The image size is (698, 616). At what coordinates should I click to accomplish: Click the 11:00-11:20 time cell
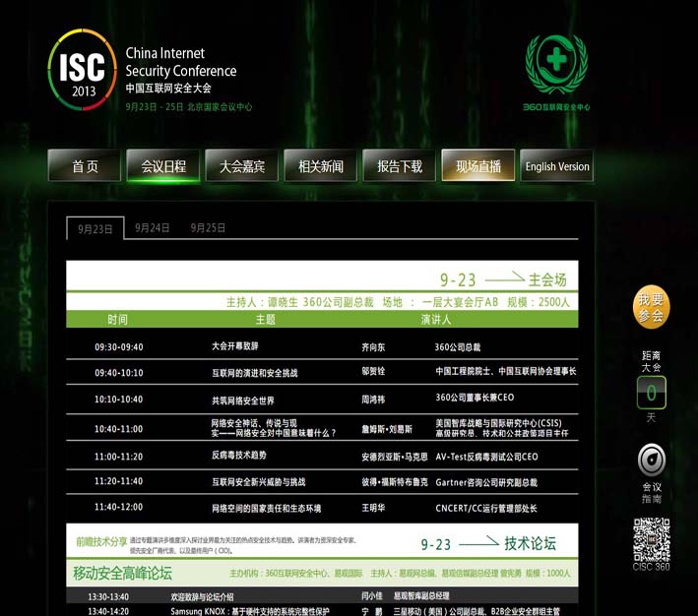pos(119,457)
